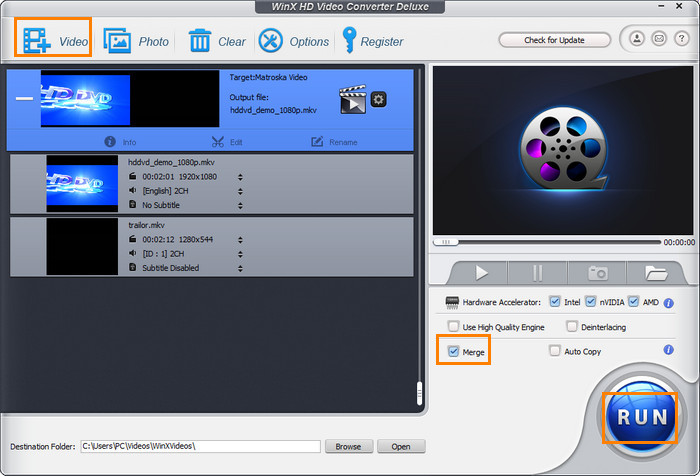Screen dimensions: 700x476
Task: Click the file list vertical scrollbar
Action: 419,393
